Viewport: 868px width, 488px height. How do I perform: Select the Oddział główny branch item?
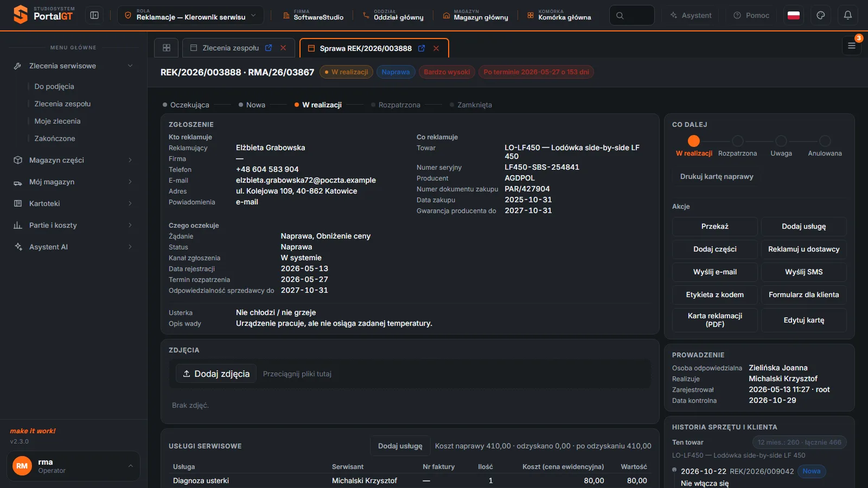coord(393,15)
